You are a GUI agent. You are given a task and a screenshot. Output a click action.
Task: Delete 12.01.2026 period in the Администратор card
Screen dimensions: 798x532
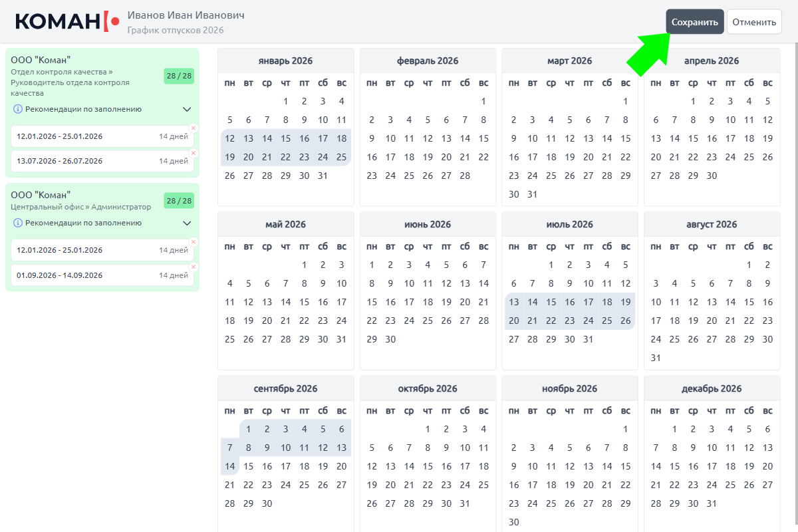coord(194,242)
